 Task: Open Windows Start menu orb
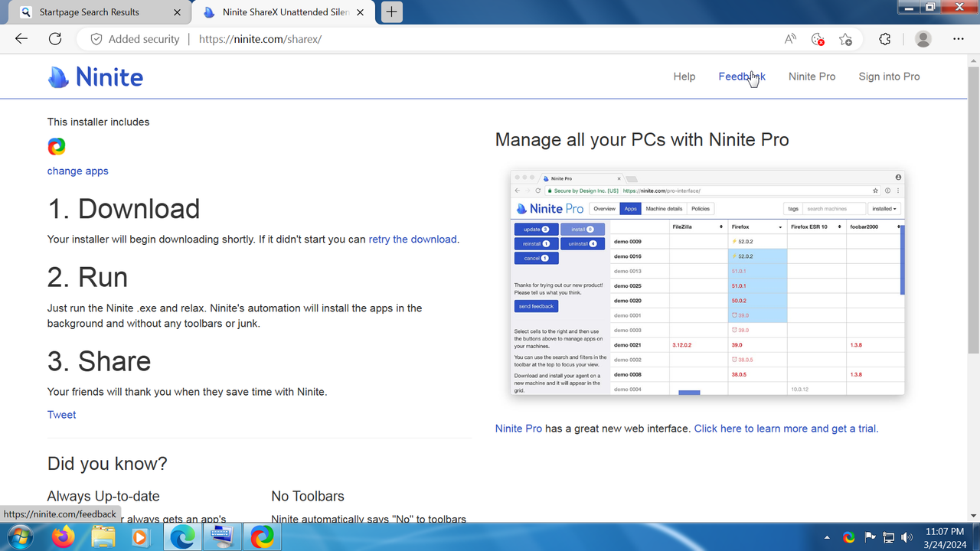tap(21, 536)
